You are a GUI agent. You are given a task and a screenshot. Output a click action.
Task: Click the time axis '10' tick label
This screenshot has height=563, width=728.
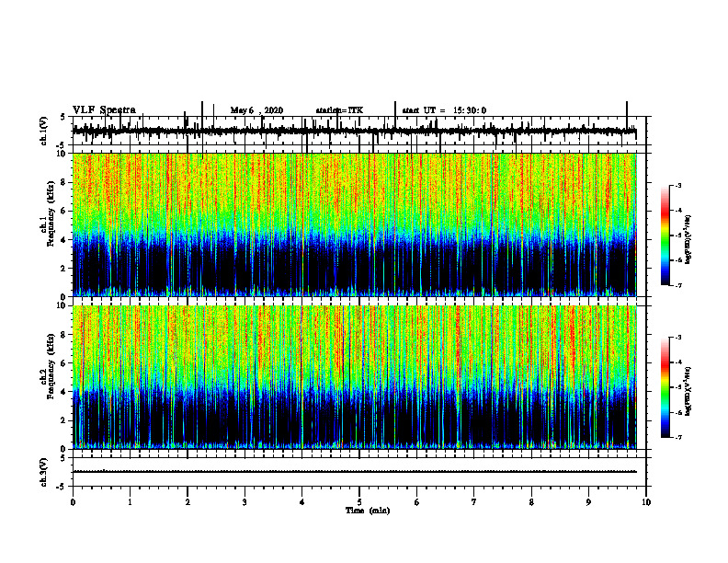(646, 502)
